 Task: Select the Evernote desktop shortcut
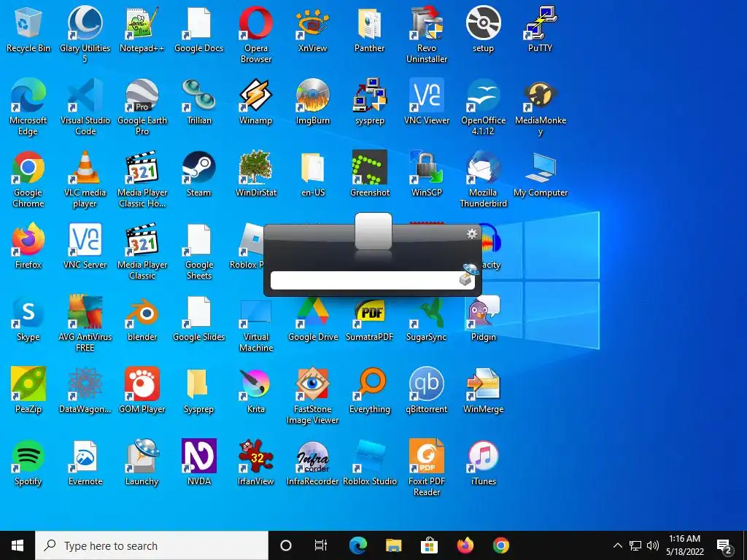[x=85, y=463]
